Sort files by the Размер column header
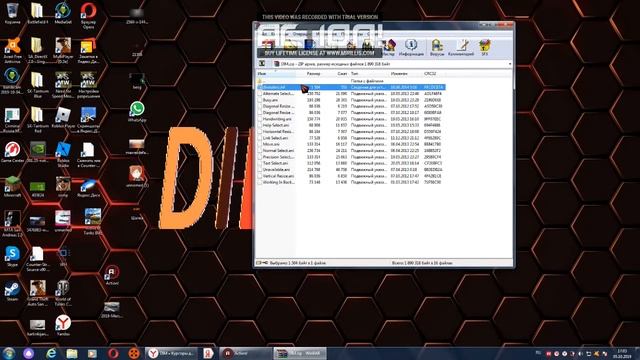Screen dimensions: 640x360 (313, 74)
